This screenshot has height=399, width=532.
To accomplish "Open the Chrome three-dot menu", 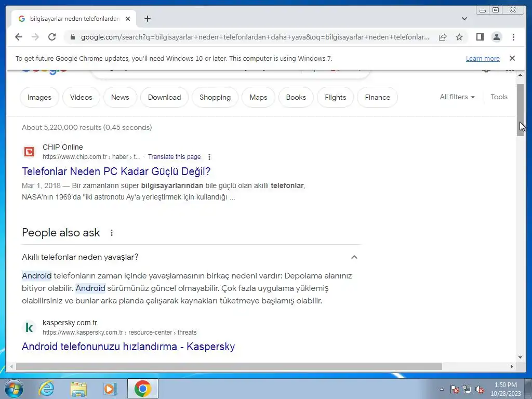I will [x=513, y=37].
